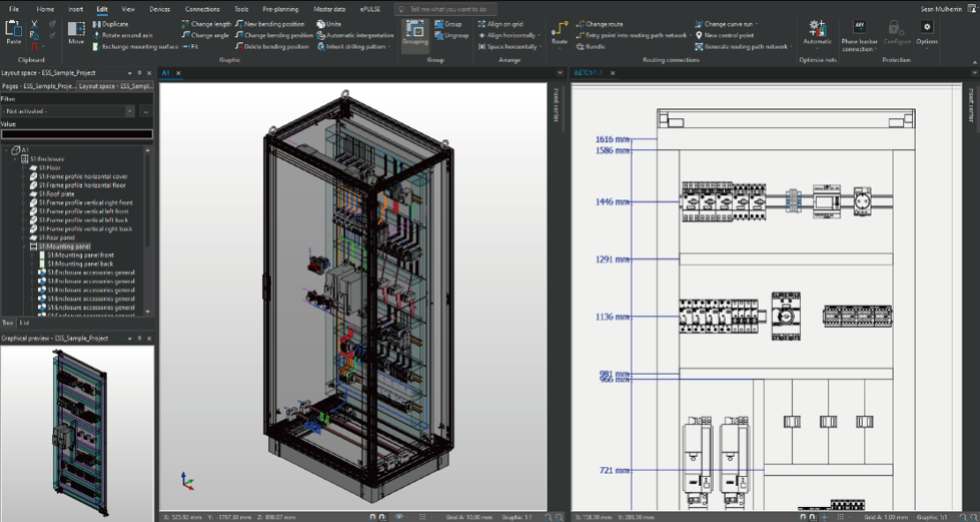Select S1:Mounting panel back

80,264
